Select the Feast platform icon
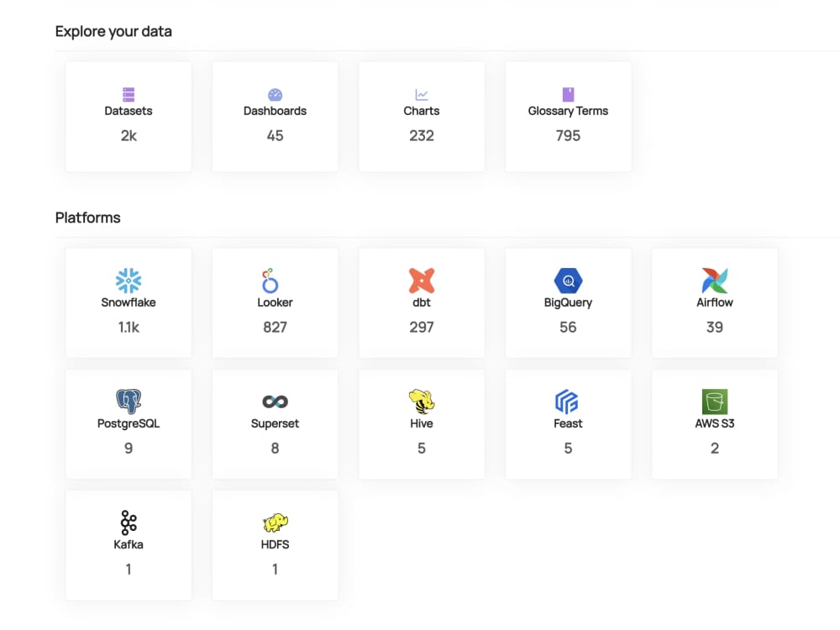Viewport: 840px width, 630px height. (x=568, y=402)
